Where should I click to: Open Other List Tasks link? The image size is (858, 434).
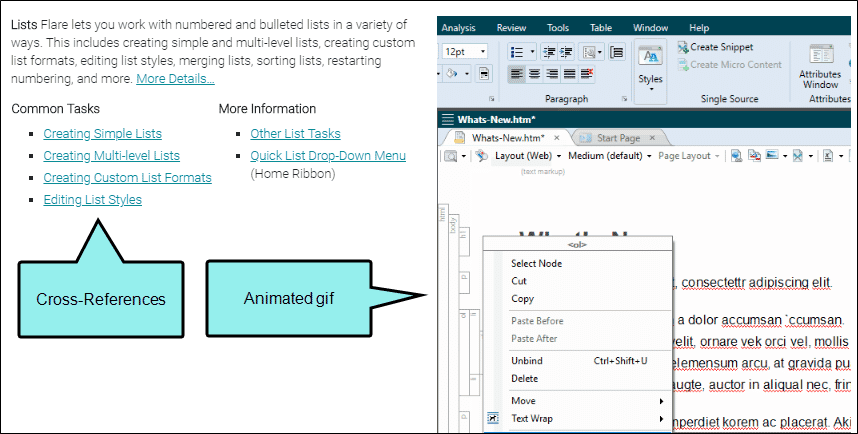coord(295,134)
